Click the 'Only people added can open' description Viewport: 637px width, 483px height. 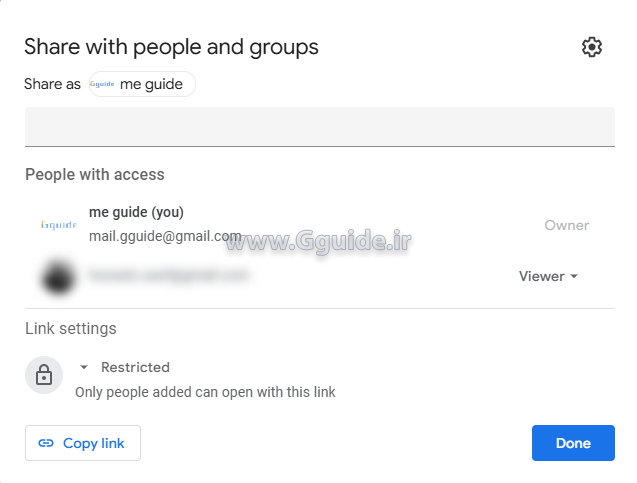pos(205,392)
